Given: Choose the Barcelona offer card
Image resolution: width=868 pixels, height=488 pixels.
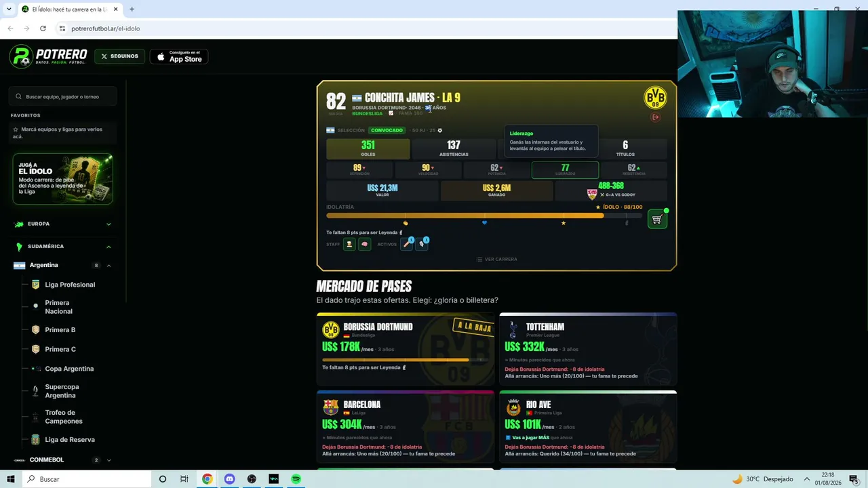Looking at the screenshot, I should [406, 427].
